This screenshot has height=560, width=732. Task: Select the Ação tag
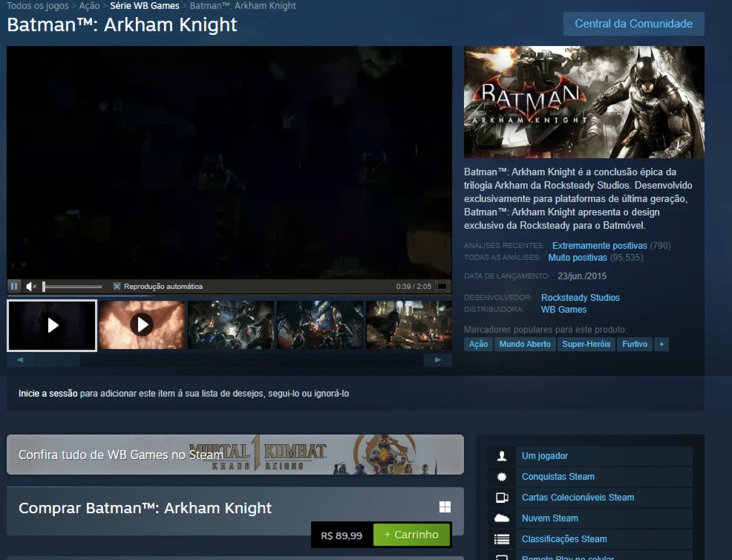pos(478,344)
